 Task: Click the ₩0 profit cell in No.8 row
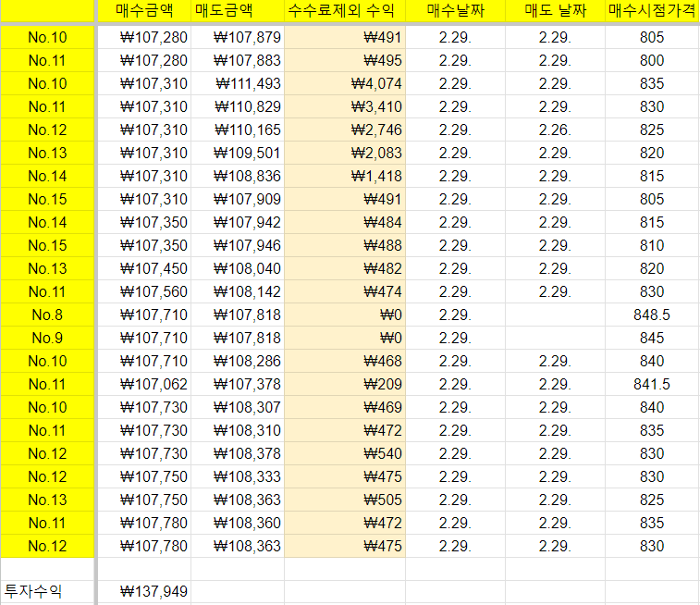pyautogui.click(x=345, y=315)
